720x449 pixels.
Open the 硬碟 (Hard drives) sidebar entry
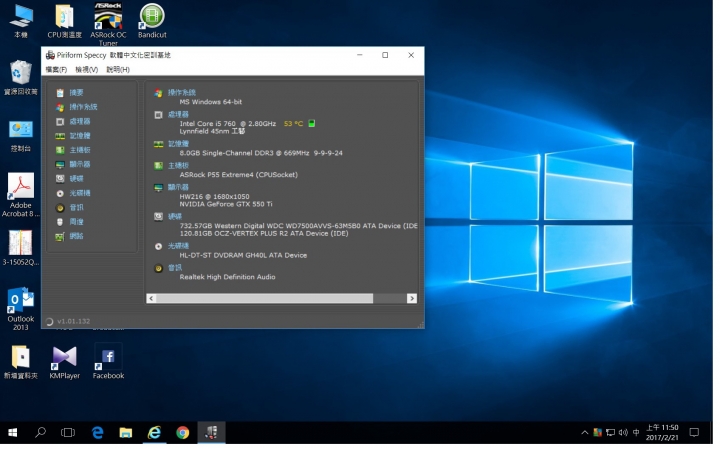click(x=70, y=179)
